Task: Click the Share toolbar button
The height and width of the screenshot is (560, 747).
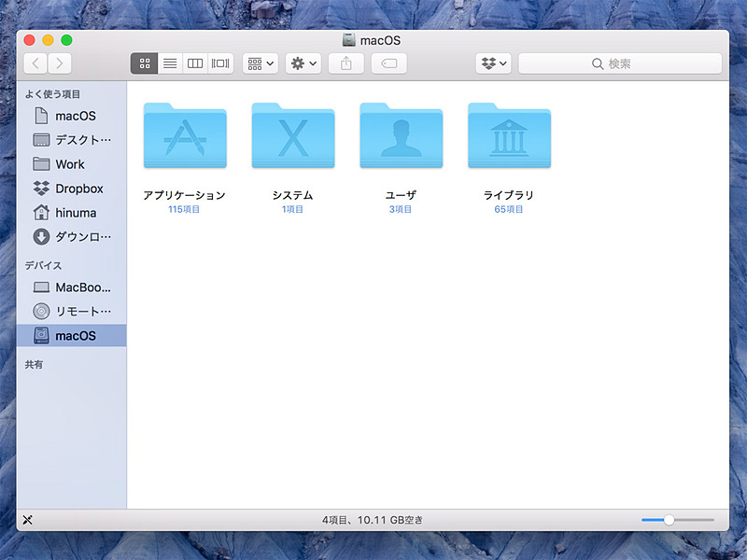Action: click(346, 63)
